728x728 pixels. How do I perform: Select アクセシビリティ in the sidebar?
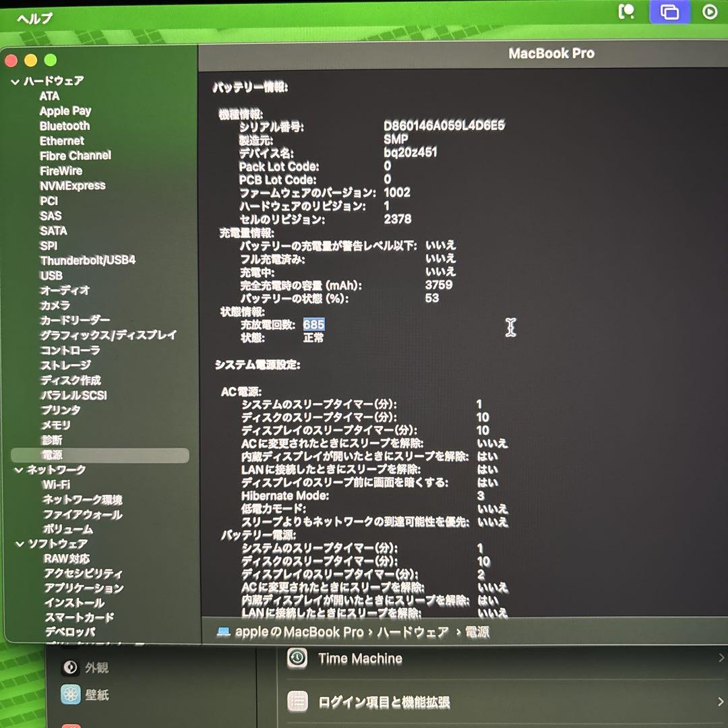[x=83, y=574]
